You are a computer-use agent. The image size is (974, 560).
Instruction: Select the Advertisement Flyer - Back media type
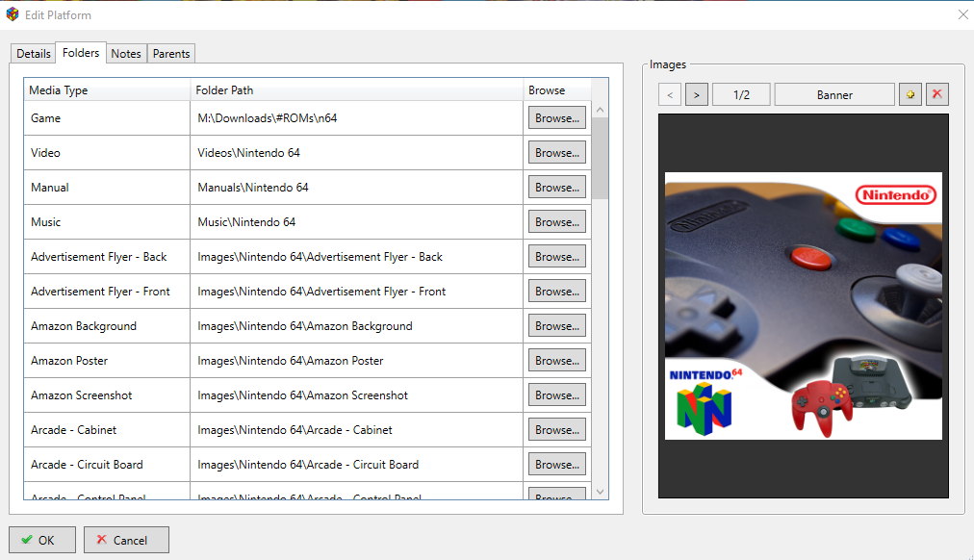pos(107,256)
